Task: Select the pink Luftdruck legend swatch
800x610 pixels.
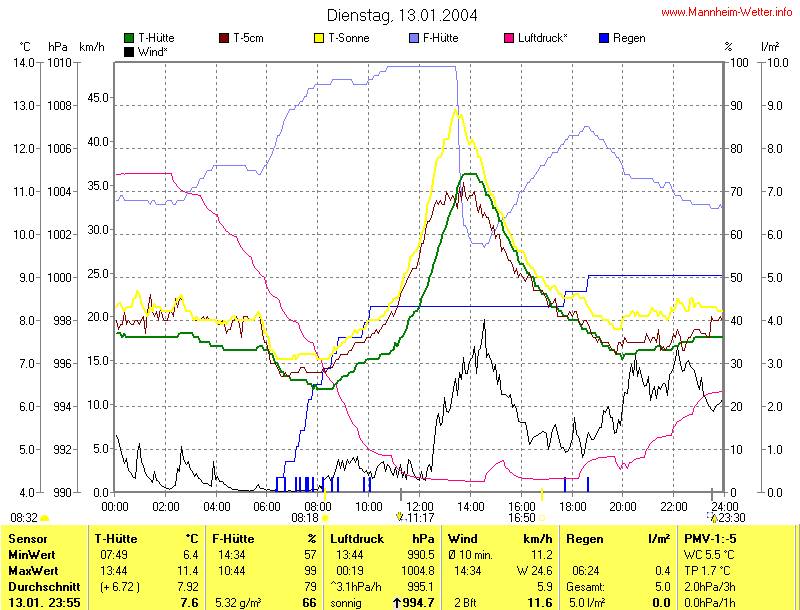Action: click(x=509, y=38)
